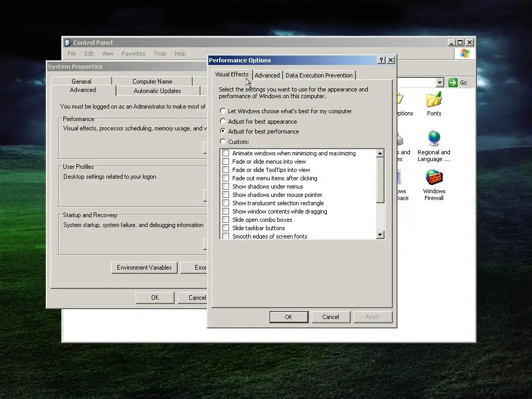This screenshot has width=532, height=399.
Task: Click the Windows flag logo in Control Panel
Action: [464, 54]
